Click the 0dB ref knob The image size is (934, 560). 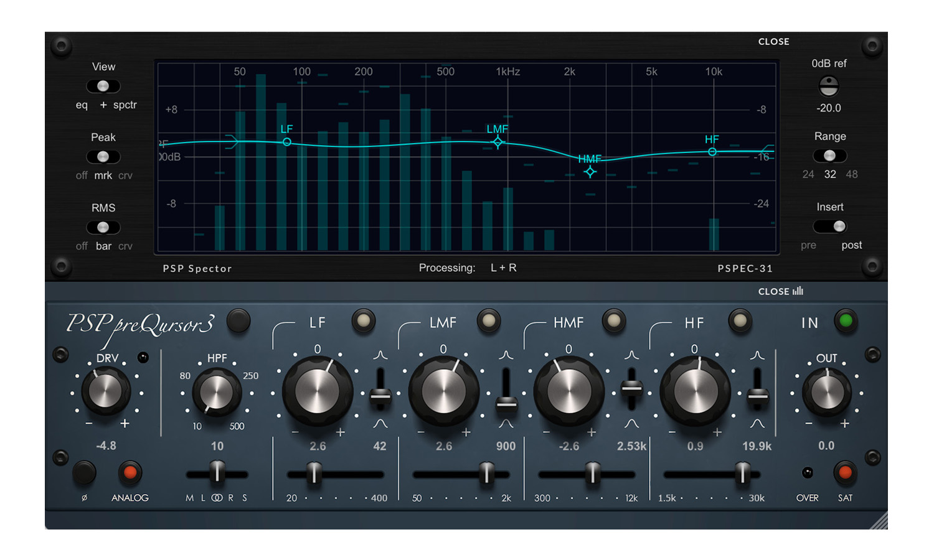point(829,86)
